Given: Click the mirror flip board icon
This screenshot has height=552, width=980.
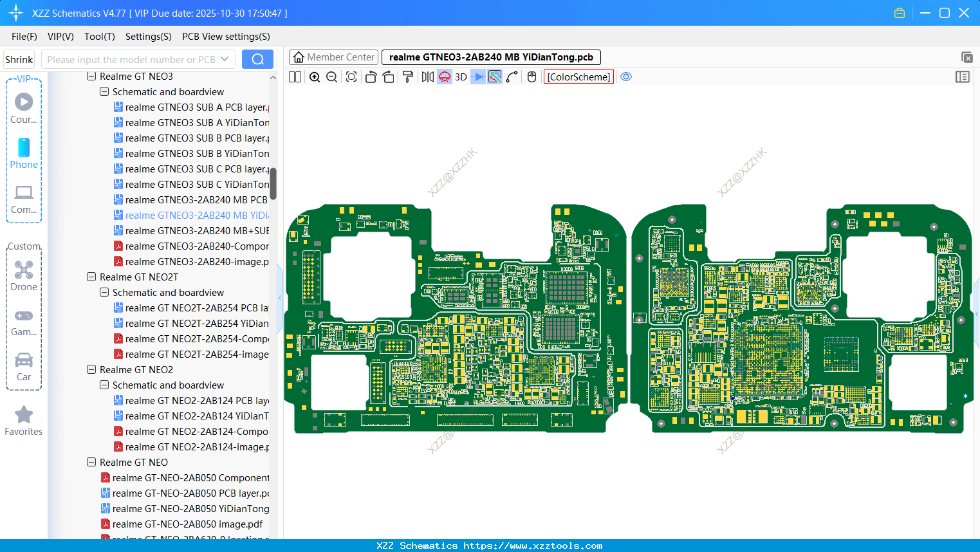Looking at the screenshot, I should point(427,77).
